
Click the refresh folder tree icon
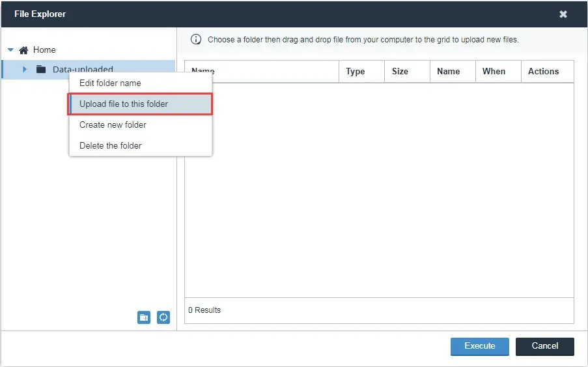[x=163, y=317]
